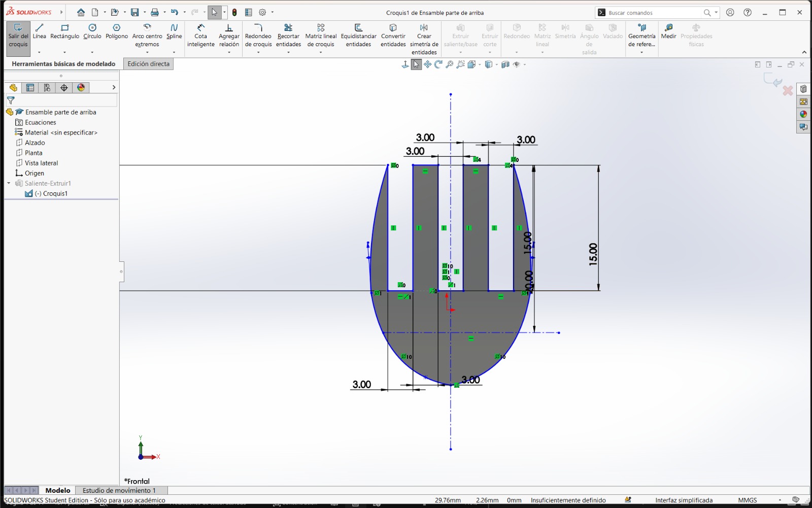Open the appearances color ball in the task pane
The width and height of the screenshot is (812, 508).
(803, 114)
